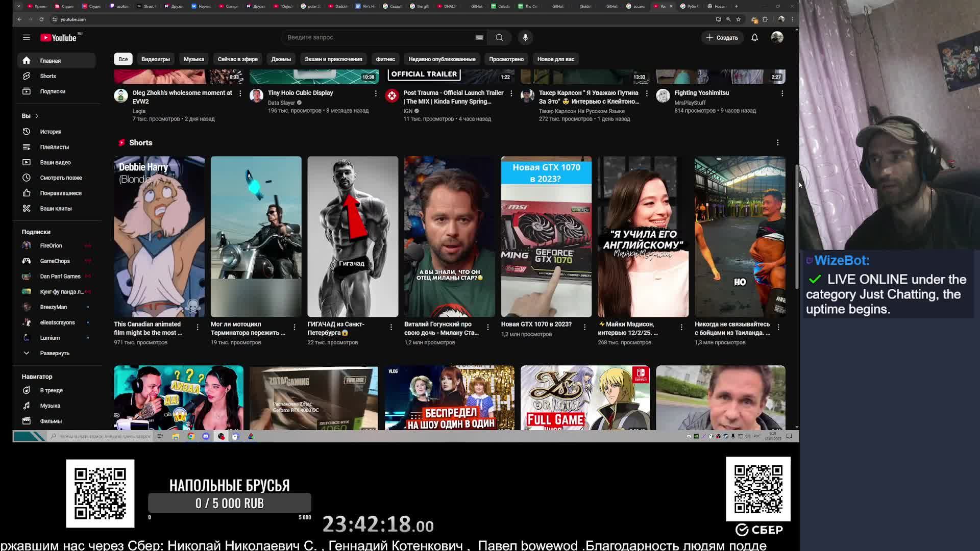This screenshot has height=551, width=980.
Task: Open Shorts in the sidebar
Action: click(48, 76)
